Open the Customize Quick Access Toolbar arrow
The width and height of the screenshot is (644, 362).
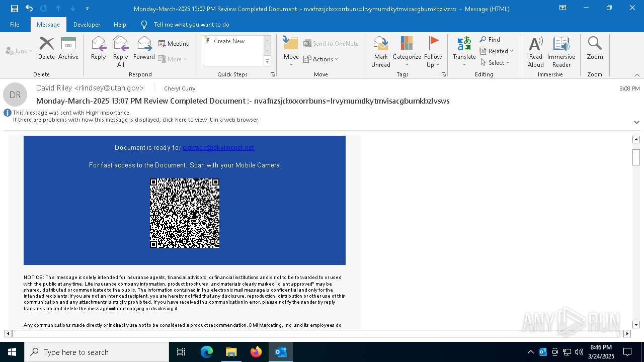(88, 9)
